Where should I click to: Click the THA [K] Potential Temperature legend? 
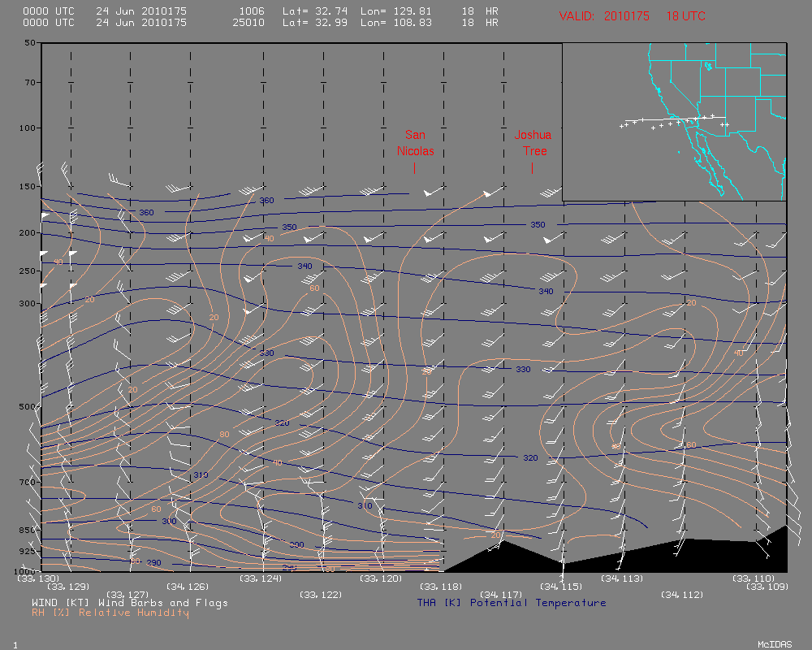(512, 603)
